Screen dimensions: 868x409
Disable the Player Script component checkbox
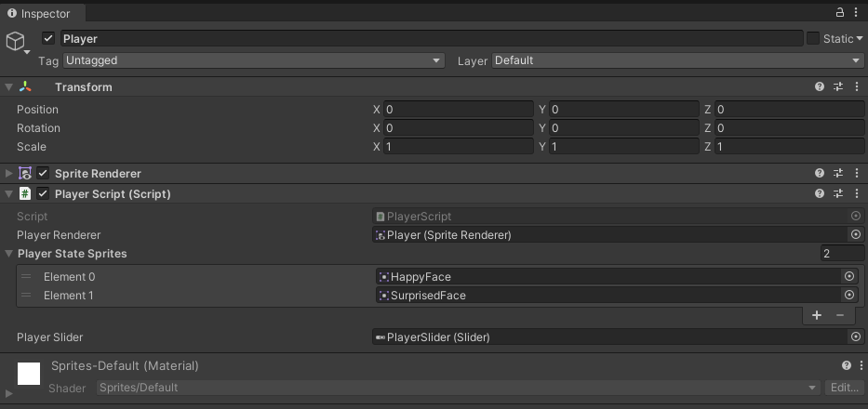(x=43, y=193)
